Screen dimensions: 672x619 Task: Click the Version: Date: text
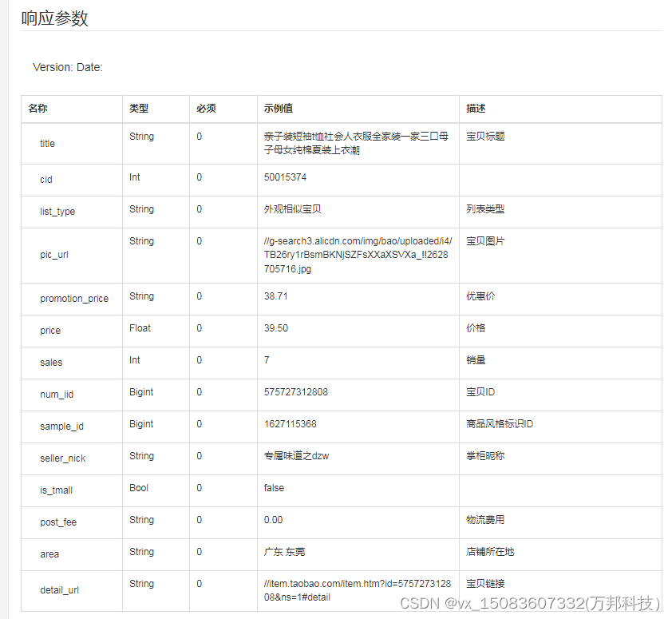pyautogui.click(x=68, y=67)
